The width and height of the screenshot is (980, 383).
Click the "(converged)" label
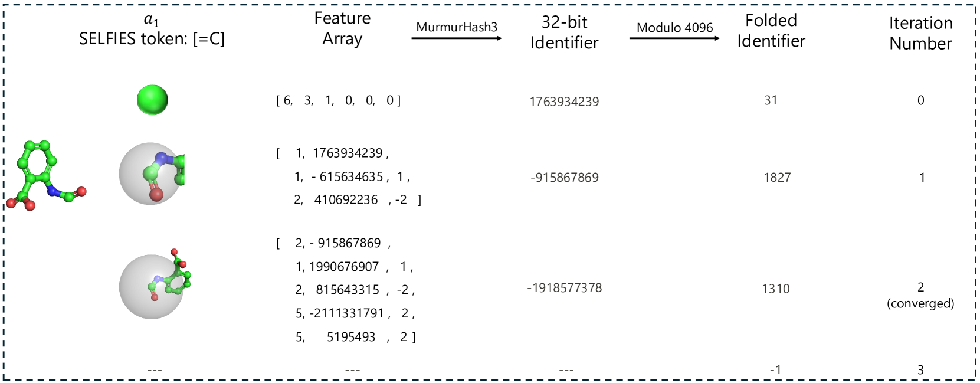(920, 303)
